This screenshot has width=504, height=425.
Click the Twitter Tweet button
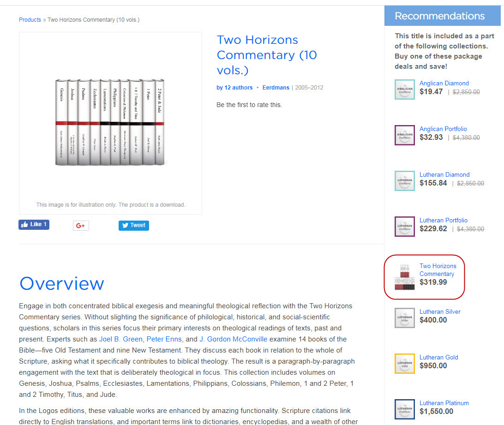click(134, 225)
